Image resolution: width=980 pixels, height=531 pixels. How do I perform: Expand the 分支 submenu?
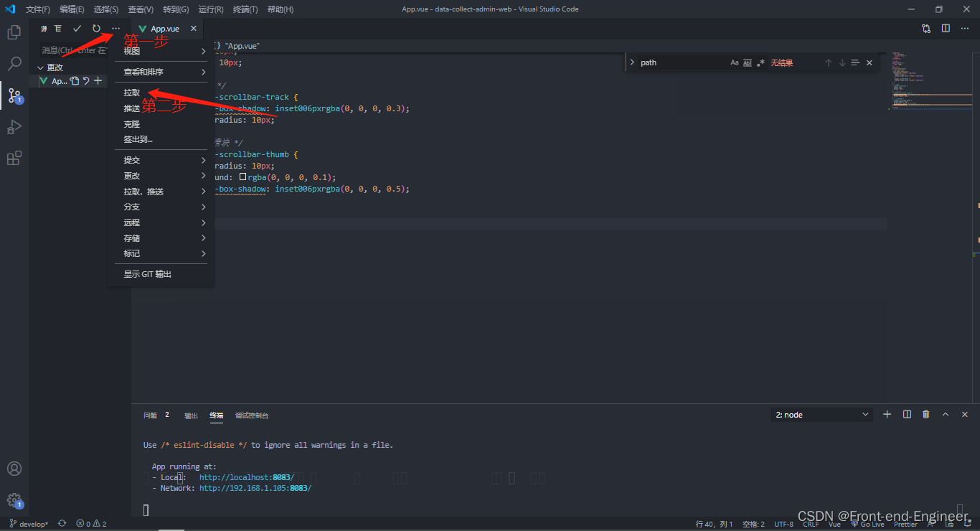coord(161,207)
